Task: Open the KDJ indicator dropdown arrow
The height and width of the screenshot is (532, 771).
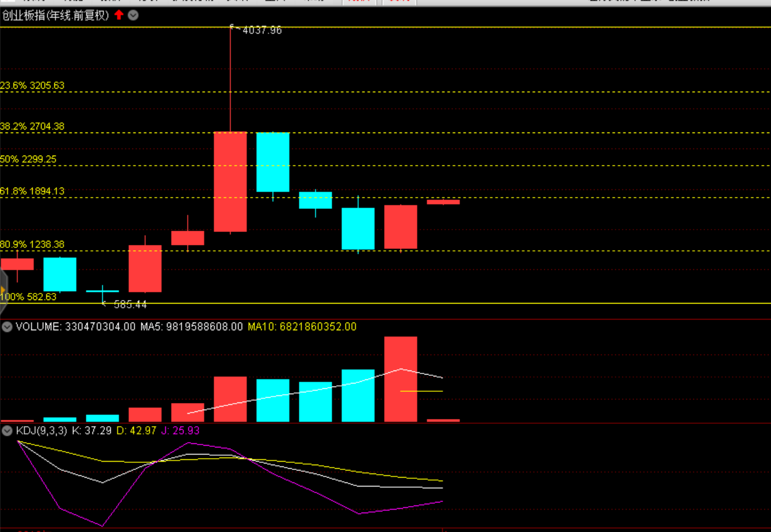Action: [7, 431]
